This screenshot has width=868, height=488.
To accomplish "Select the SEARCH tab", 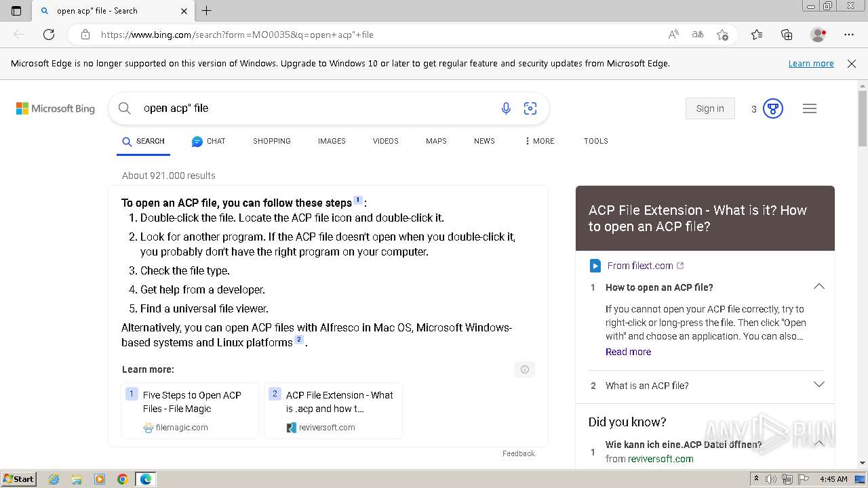I will [143, 142].
